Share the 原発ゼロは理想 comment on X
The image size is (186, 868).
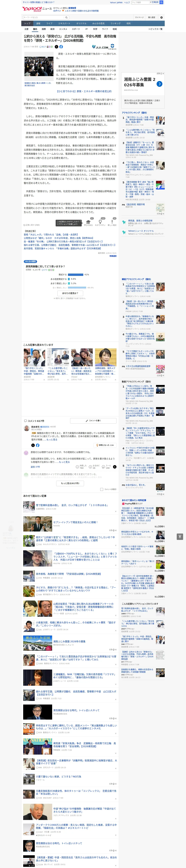pos(114,467)
